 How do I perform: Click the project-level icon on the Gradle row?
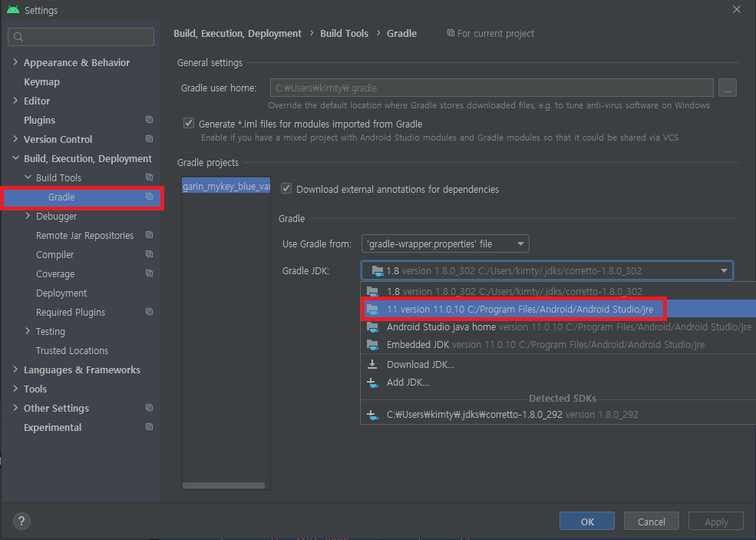(150, 197)
